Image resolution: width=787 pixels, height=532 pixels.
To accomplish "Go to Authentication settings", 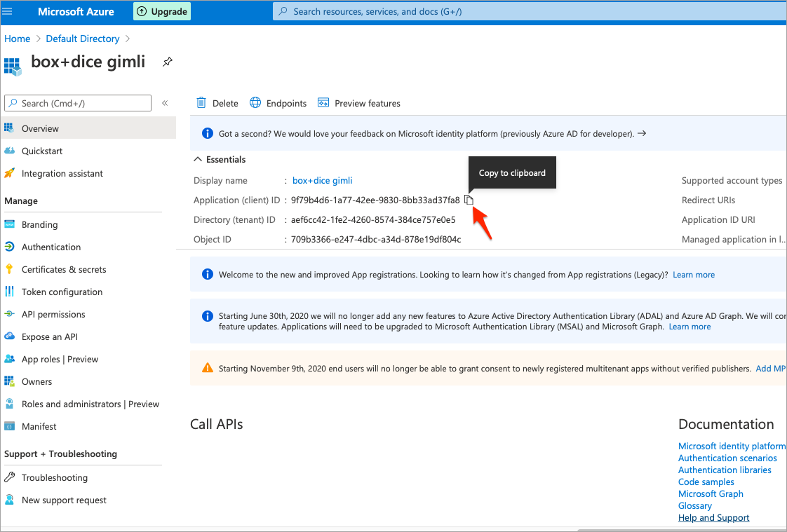I will click(x=51, y=247).
